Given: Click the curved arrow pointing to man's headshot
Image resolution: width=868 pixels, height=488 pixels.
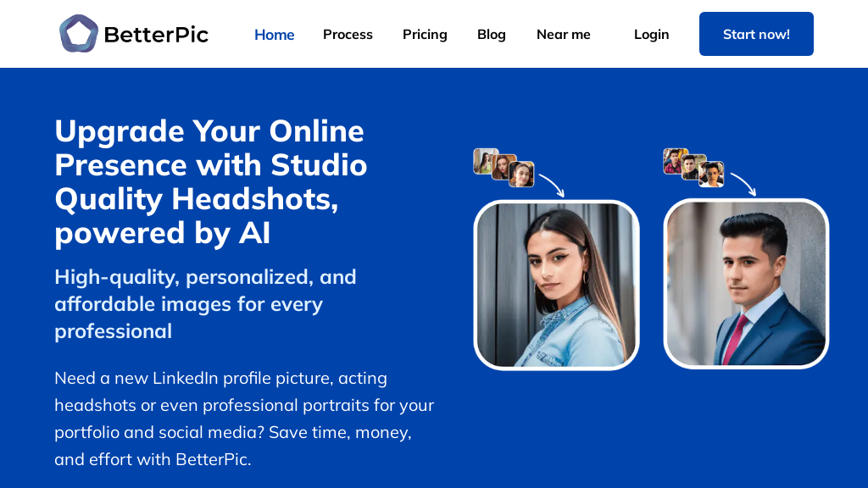Looking at the screenshot, I should pos(743,184).
